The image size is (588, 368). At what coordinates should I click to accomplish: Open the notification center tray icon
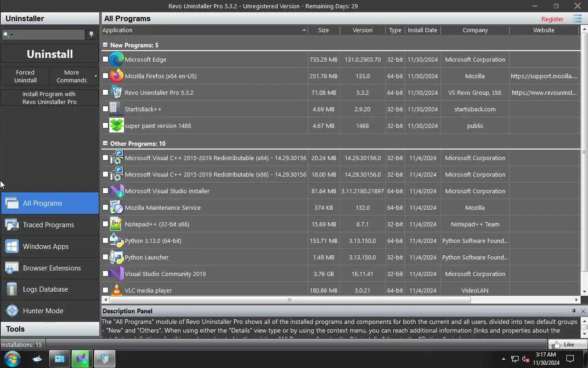(x=570, y=359)
